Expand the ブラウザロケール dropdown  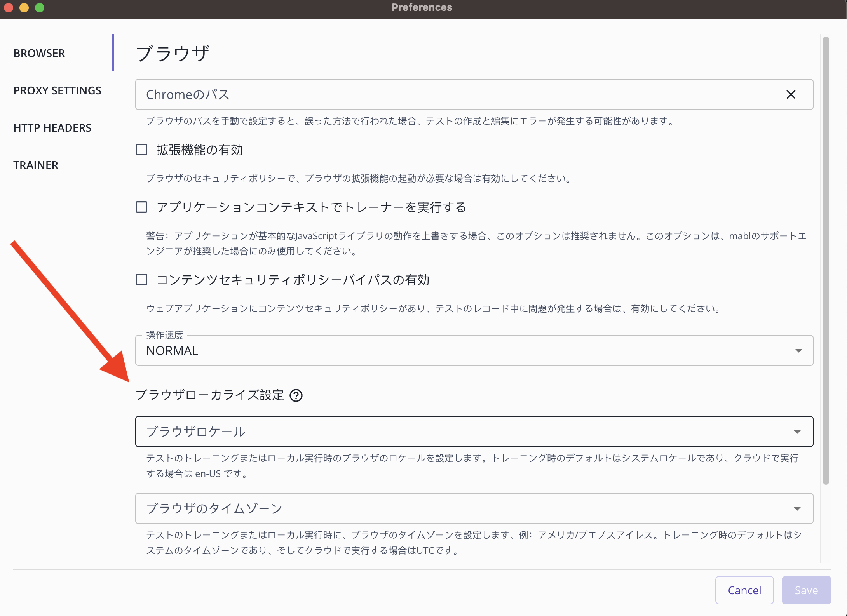tap(474, 432)
